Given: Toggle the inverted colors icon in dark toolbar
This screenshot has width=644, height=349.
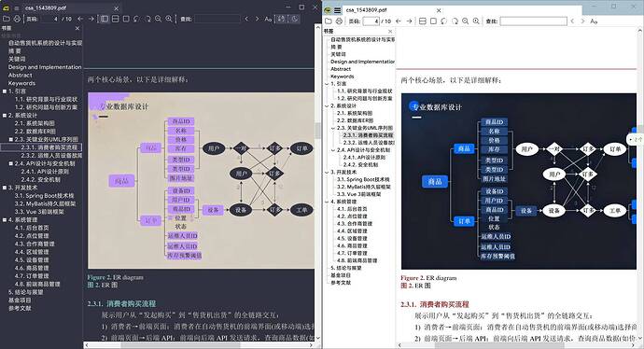Looking at the screenshot, I should [x=281, y=19].
